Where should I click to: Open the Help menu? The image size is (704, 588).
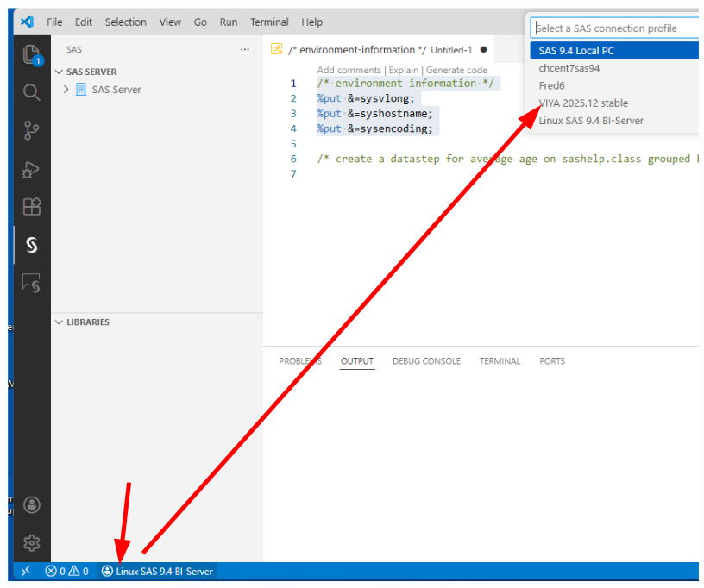click(x=312, y=22)
